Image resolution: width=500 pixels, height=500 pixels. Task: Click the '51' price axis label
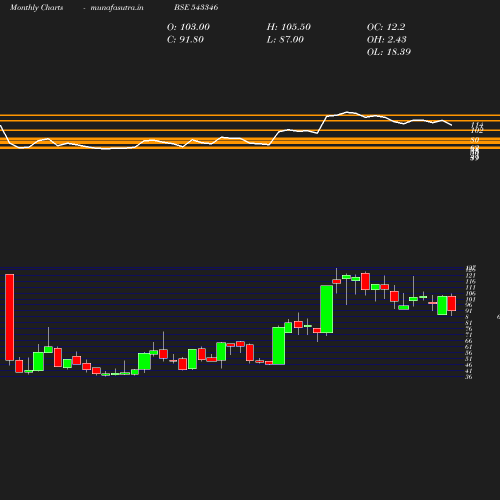(469, 359)
